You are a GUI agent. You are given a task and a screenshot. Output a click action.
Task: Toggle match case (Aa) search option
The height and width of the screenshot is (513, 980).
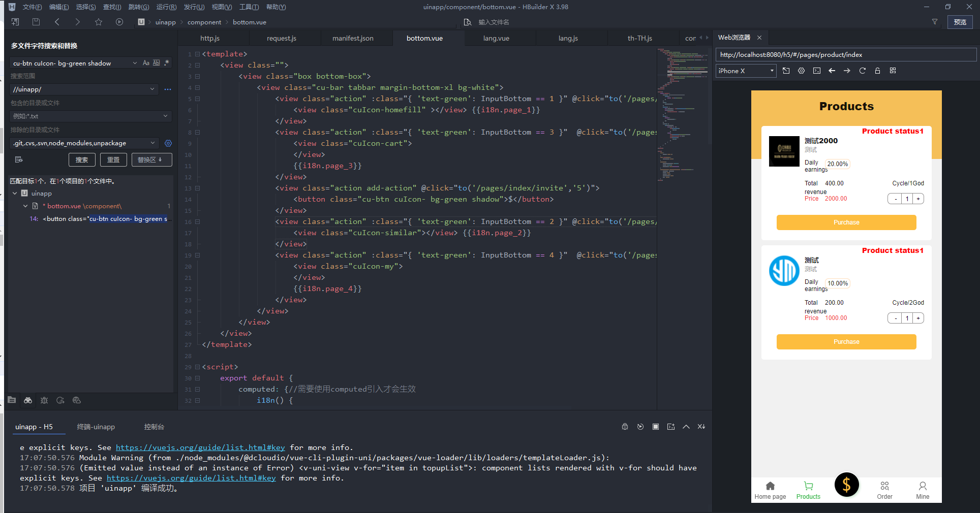click(146, 63)
